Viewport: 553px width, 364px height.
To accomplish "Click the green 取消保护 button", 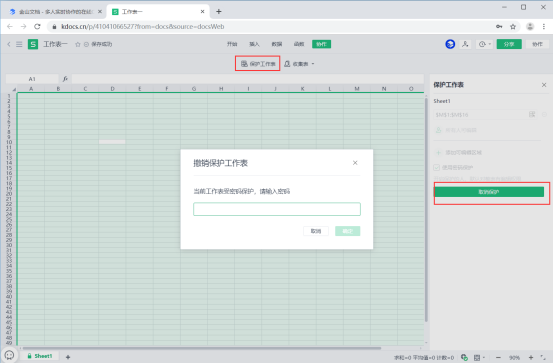I will pyautogui.click(x=489, y=192).
